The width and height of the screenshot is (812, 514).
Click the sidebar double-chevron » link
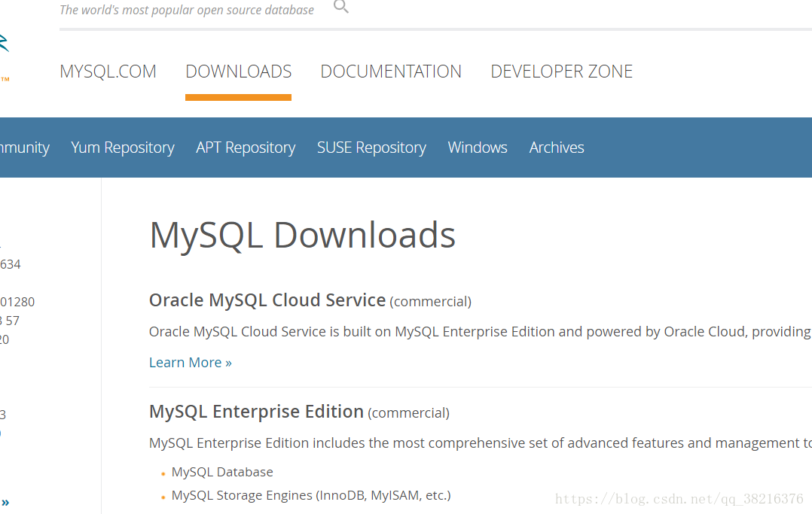coord(5,502)
